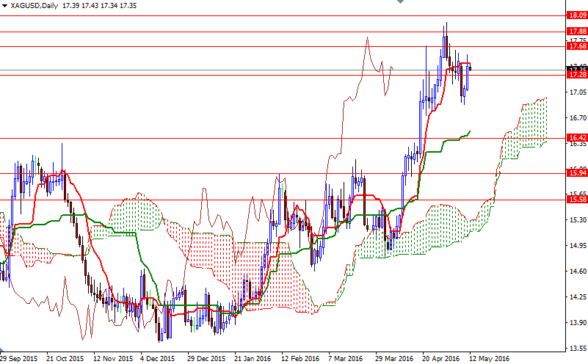The width and height of the screenshot is (588, 364).
Task: Click the 15.30 price scale value
Action: pos(578,220)
